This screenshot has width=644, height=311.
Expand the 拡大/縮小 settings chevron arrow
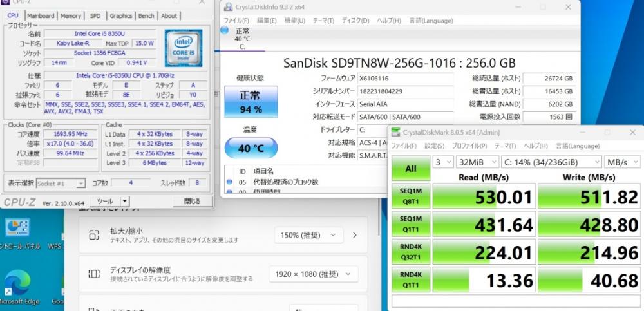355,236
